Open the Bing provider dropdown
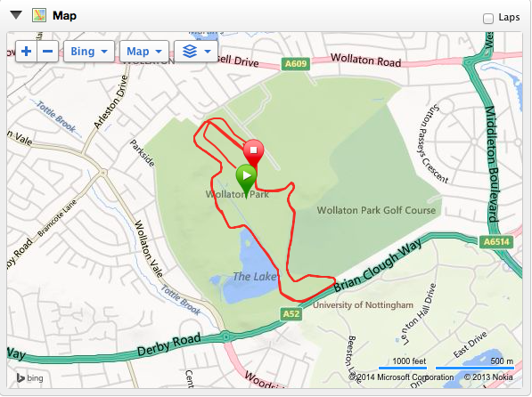 point(89,52)
